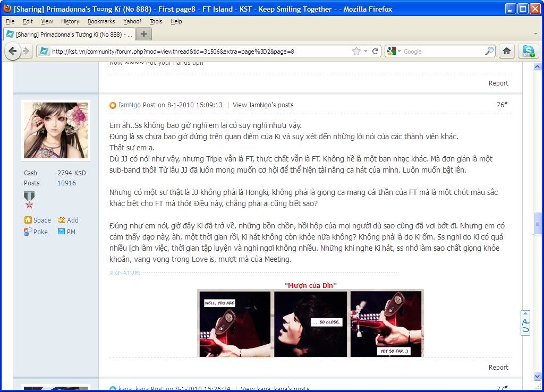Viewport: 544px width, 392px height.
Task: Open the Firefox Home page icon
Action: tap(507, 52)
